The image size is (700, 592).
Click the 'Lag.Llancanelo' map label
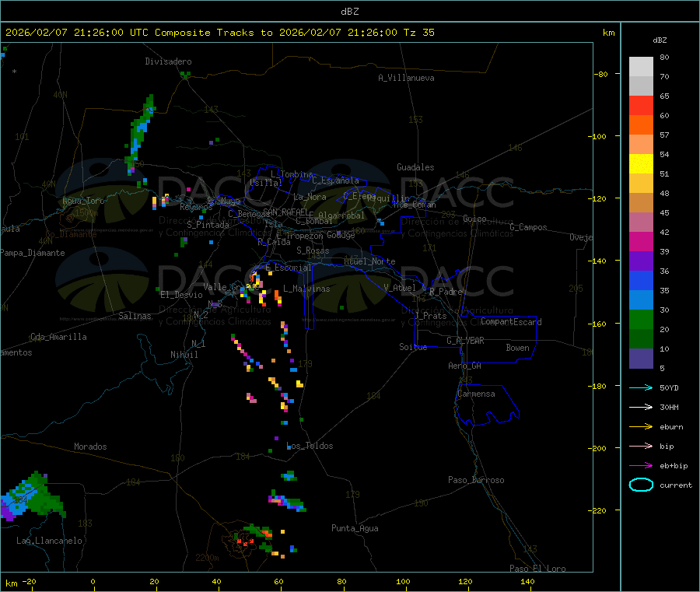[x=49, y=541]
